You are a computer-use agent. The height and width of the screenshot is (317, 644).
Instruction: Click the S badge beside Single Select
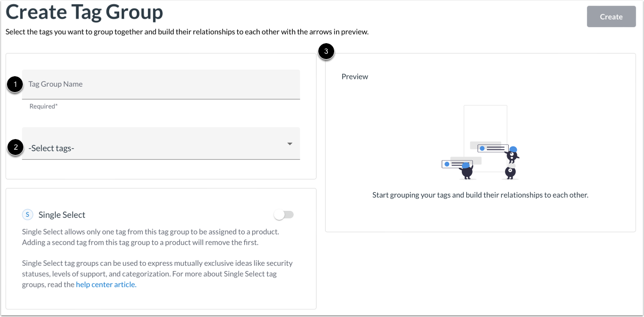pyautogui.click(x=28, y=214)
